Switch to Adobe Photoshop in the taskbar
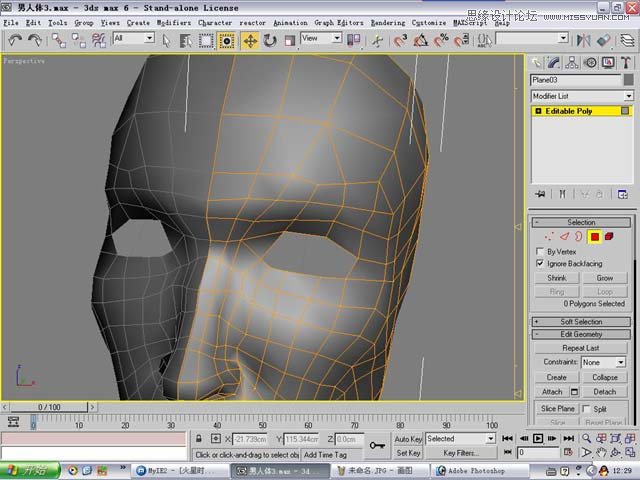640x480 pixels. click(470, 470)
